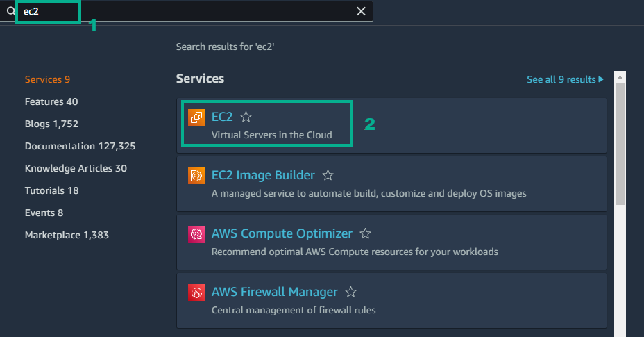Select the Knowledge Articles 30 category

[x=76, y=168]
